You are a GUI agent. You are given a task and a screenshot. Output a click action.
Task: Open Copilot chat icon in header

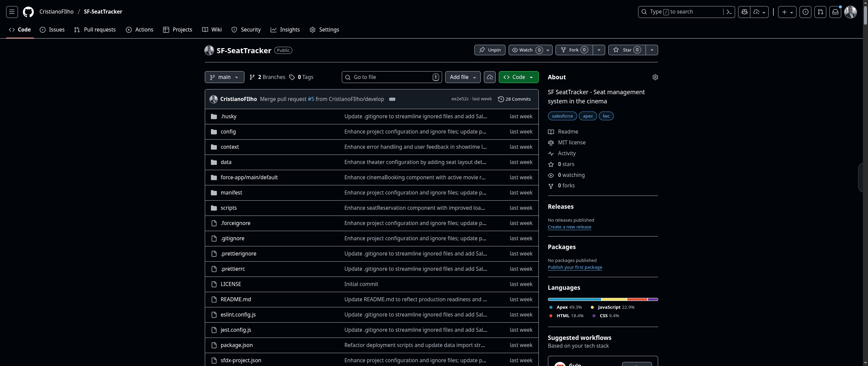click(744, 12)
